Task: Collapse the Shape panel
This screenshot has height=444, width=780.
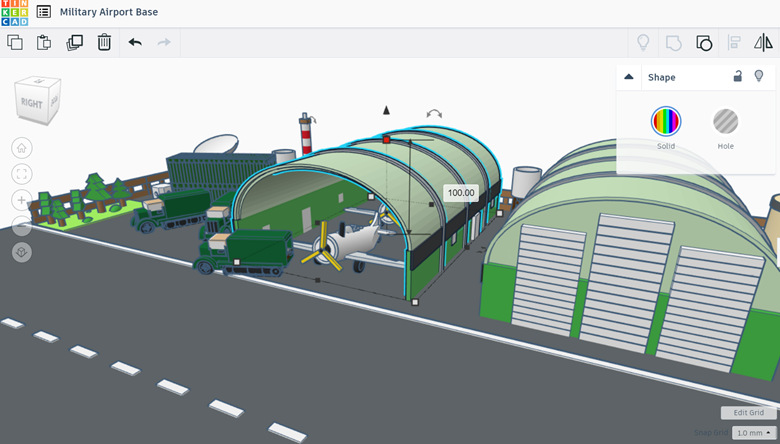Action: coord(629,77)
